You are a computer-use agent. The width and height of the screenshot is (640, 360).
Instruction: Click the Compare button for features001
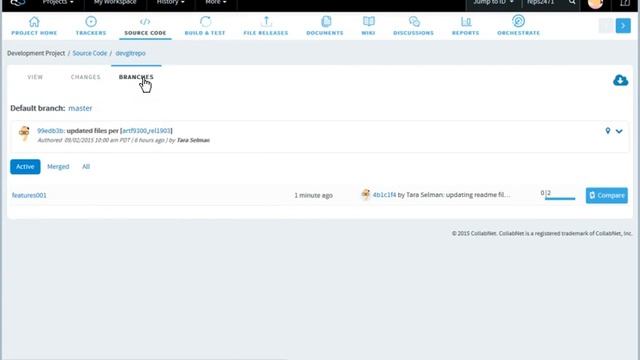[607, 196]
